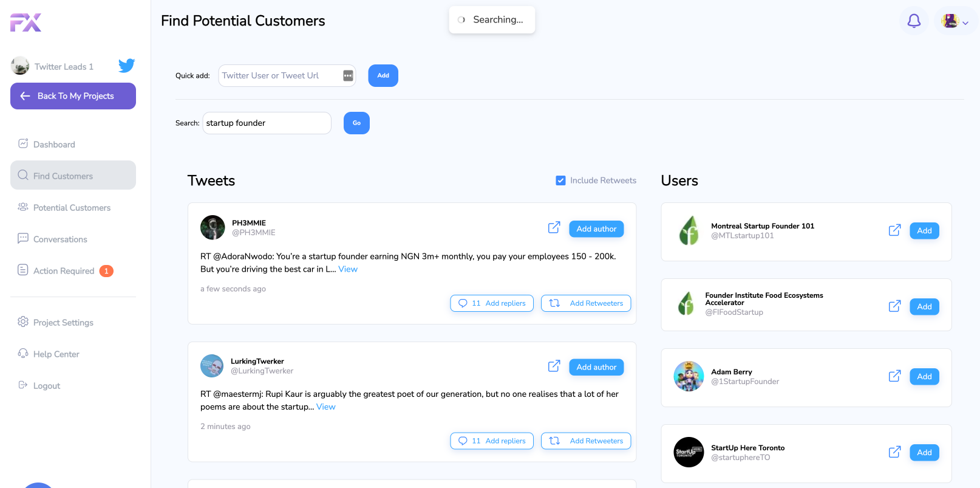980x488 pixels.
Task: Click the notification bell icon
Action: pos(913,21)
